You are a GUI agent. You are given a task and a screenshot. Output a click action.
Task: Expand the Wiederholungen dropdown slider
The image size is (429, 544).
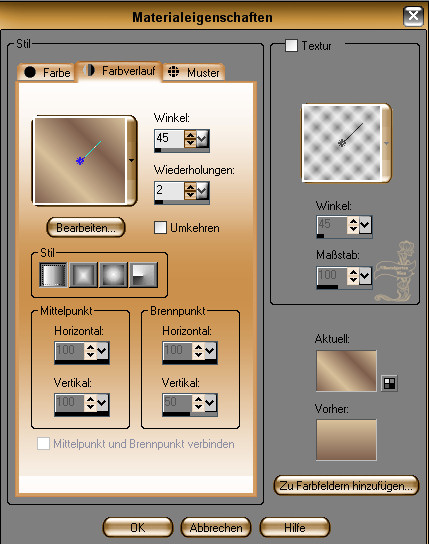(x=202, y=191)
